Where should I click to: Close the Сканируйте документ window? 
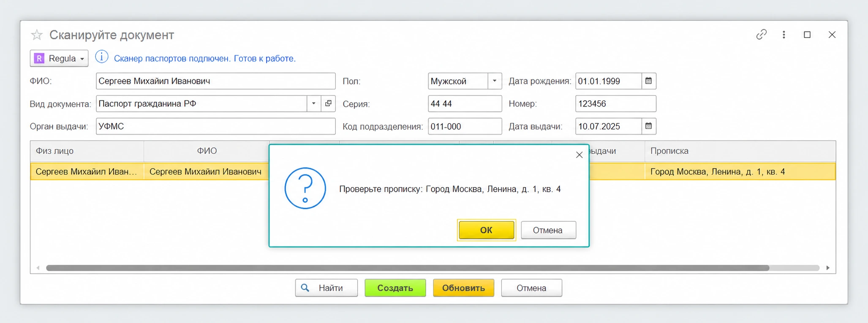(832, 35)
